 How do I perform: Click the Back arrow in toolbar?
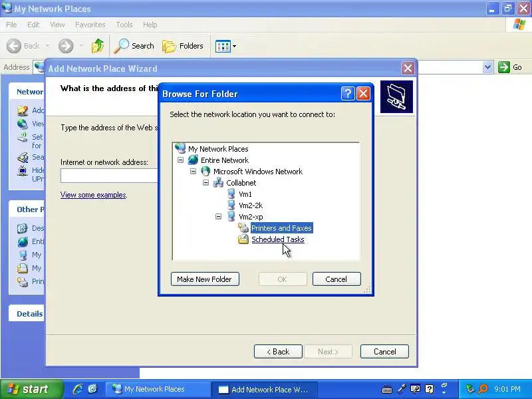pos(14,46)
